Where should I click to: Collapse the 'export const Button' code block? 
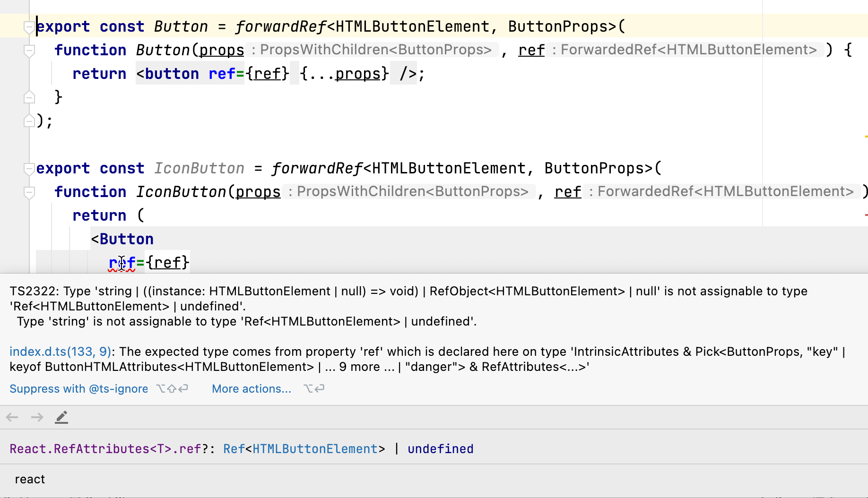coord(29,26)
